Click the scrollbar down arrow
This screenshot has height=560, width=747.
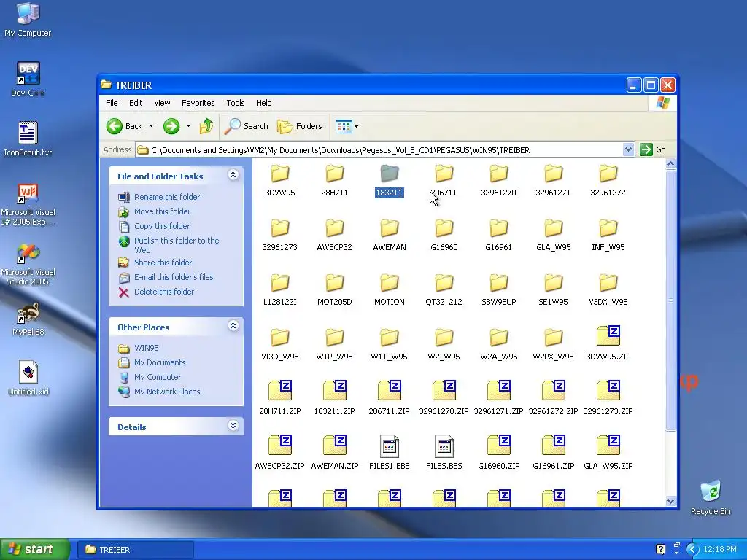click(671, 501)
